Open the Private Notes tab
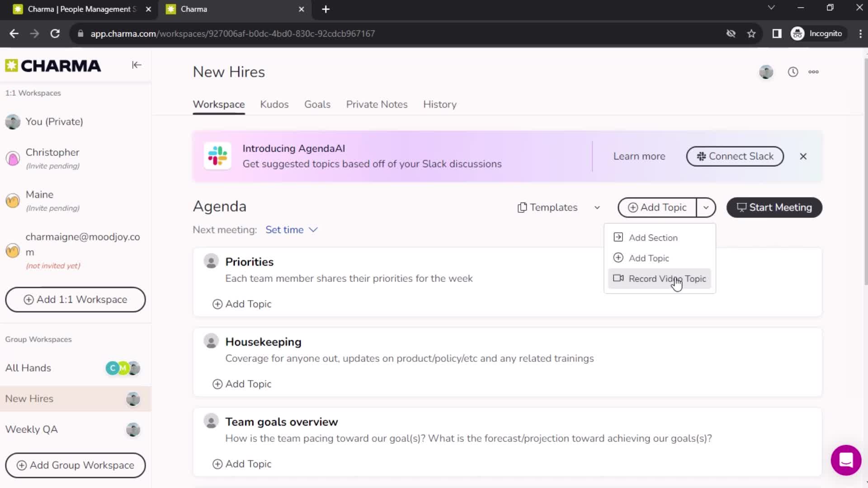Screen dimensions: 868x488 click(x=377, y=104)
